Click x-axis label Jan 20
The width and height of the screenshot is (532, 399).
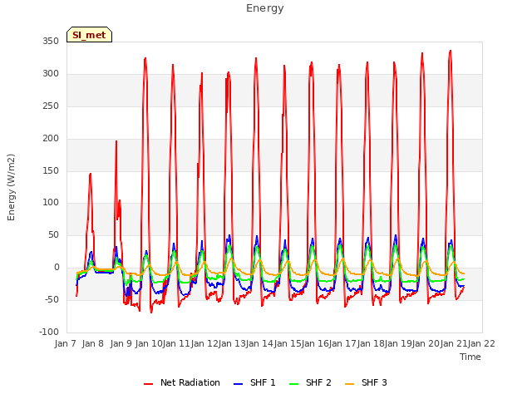click(426, 343)
